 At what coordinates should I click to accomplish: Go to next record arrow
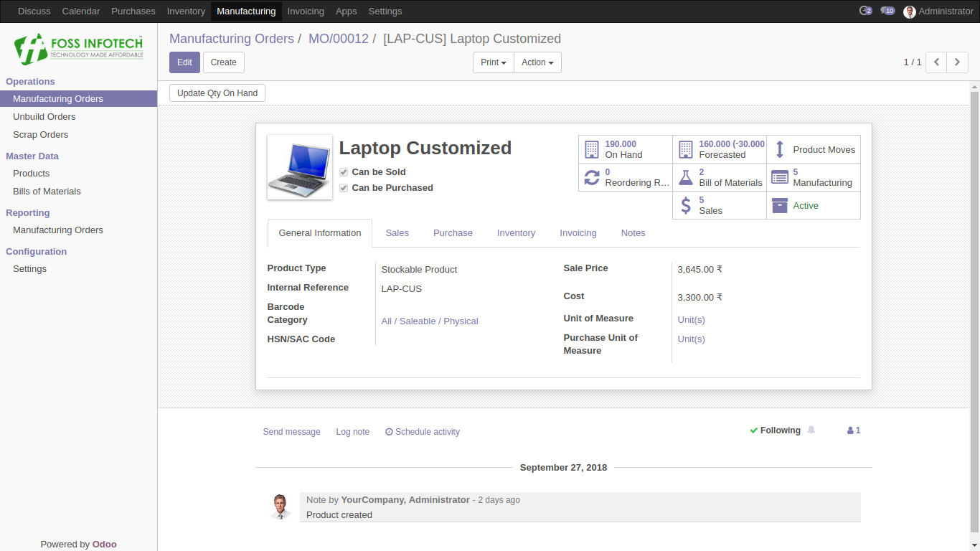(957, 62)
